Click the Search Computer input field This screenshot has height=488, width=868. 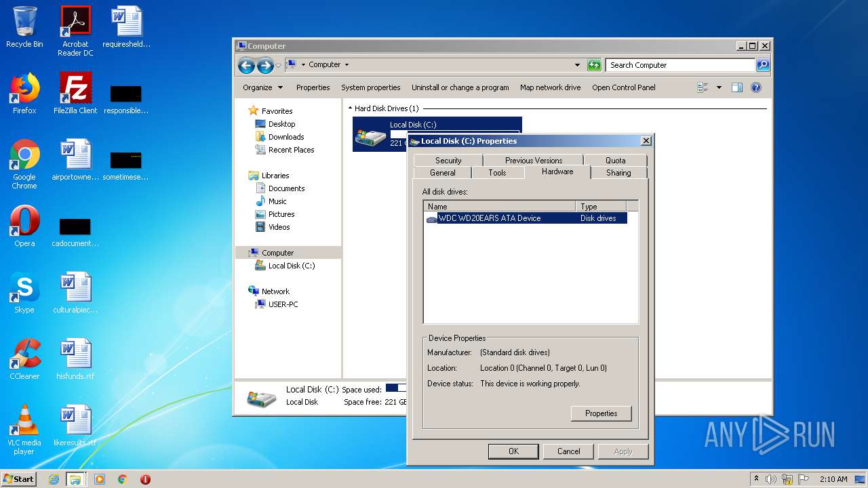pos(679,65)
